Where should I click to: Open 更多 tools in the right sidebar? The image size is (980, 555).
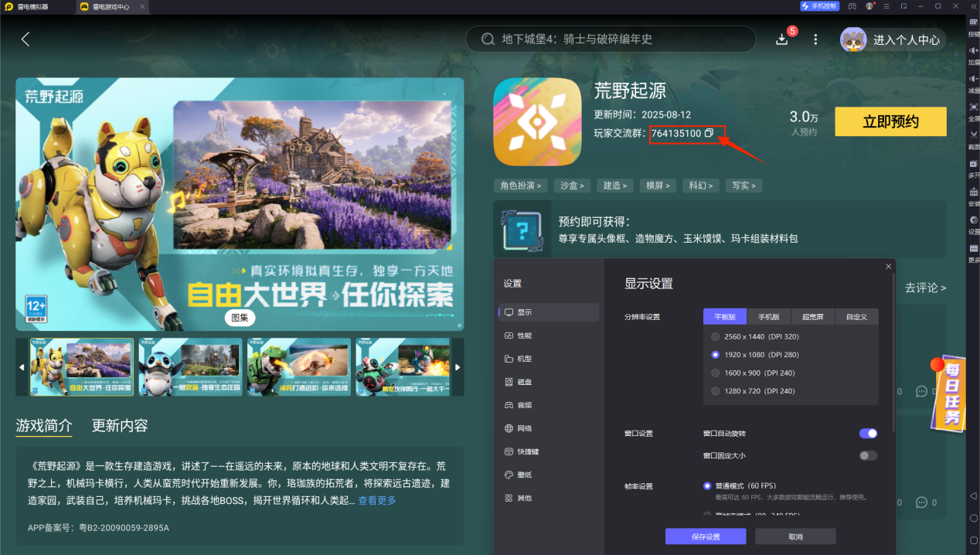973,253
